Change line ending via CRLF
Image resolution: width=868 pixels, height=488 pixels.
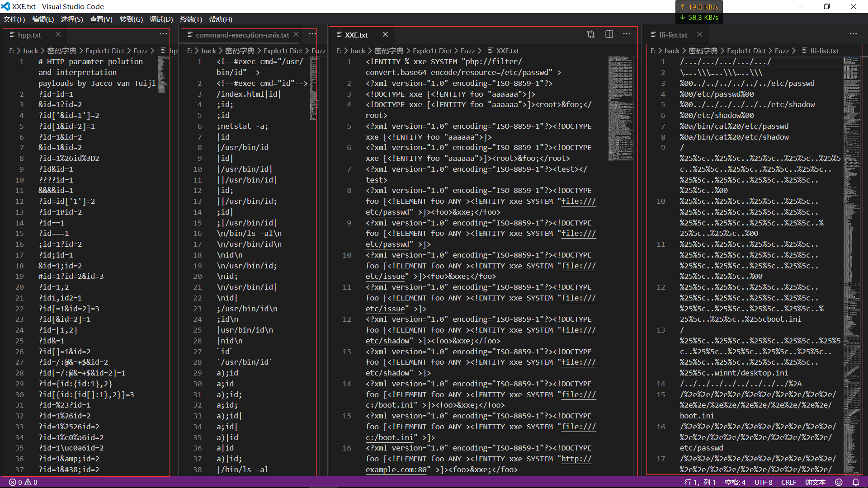point(788,482)
